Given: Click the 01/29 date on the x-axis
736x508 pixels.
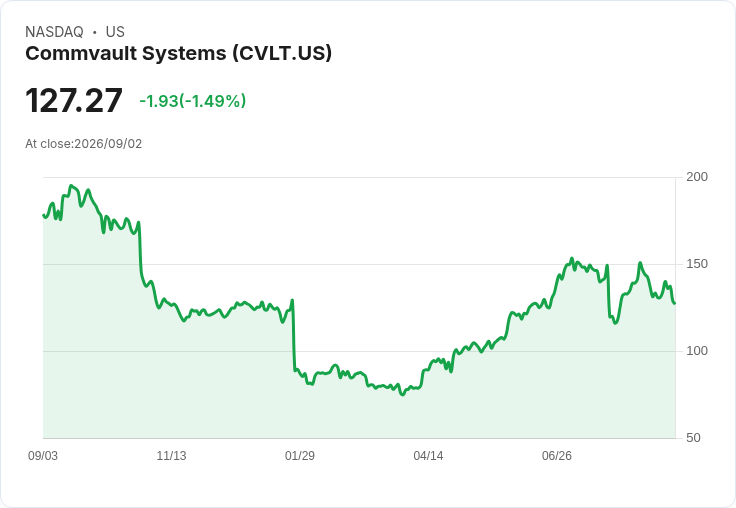Looking at the screenshot, I should coord(299,455).
